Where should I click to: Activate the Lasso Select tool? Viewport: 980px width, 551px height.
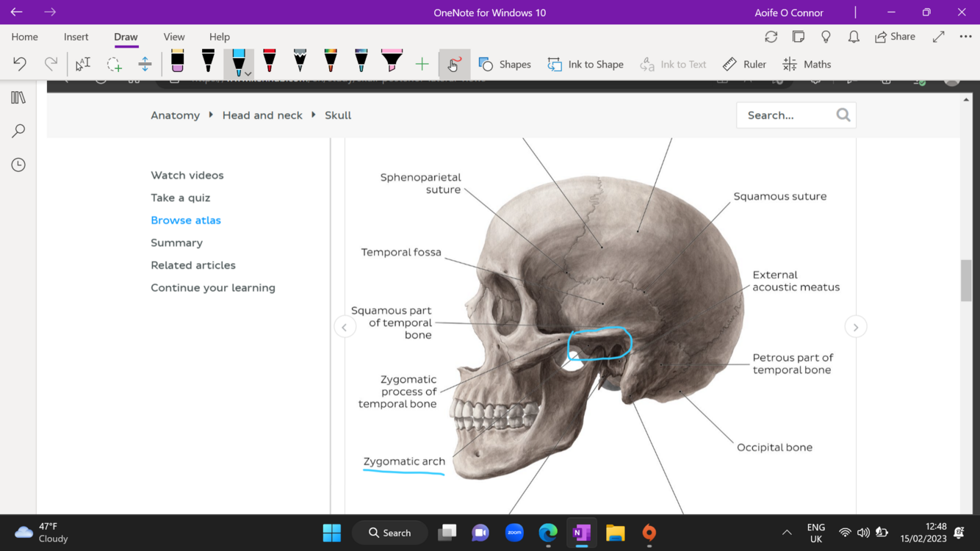pyautogui.click(x=114, y=64)
